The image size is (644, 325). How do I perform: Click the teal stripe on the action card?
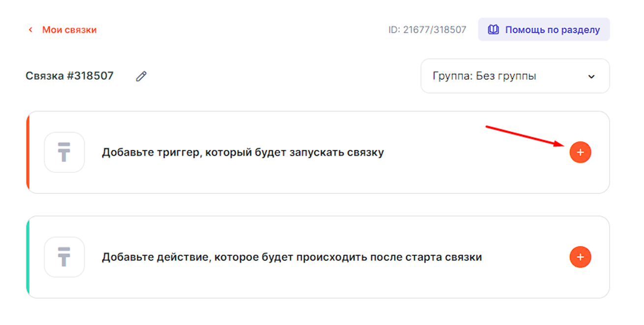pos(28,257)
